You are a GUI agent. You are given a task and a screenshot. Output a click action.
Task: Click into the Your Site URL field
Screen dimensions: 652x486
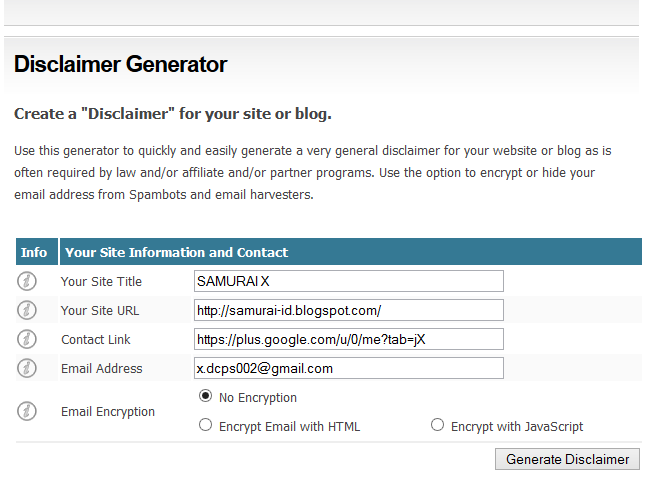click(348, 311)
